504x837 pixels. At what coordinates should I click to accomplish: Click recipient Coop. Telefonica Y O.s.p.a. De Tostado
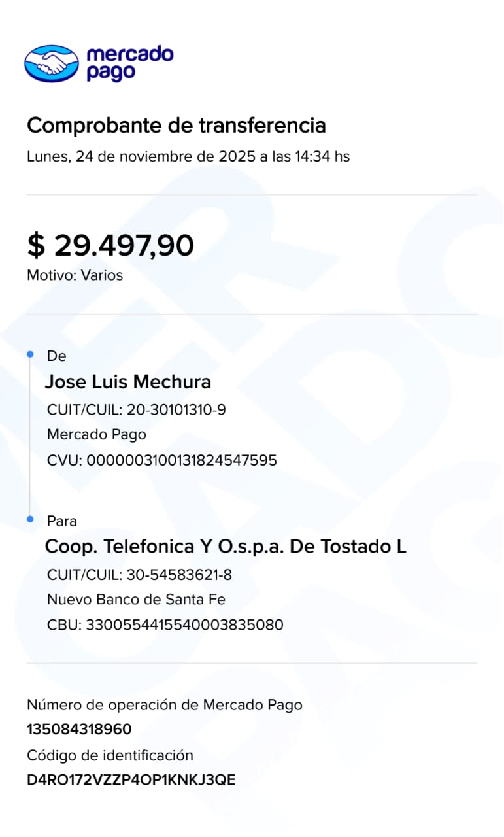(x=225, y=547)
